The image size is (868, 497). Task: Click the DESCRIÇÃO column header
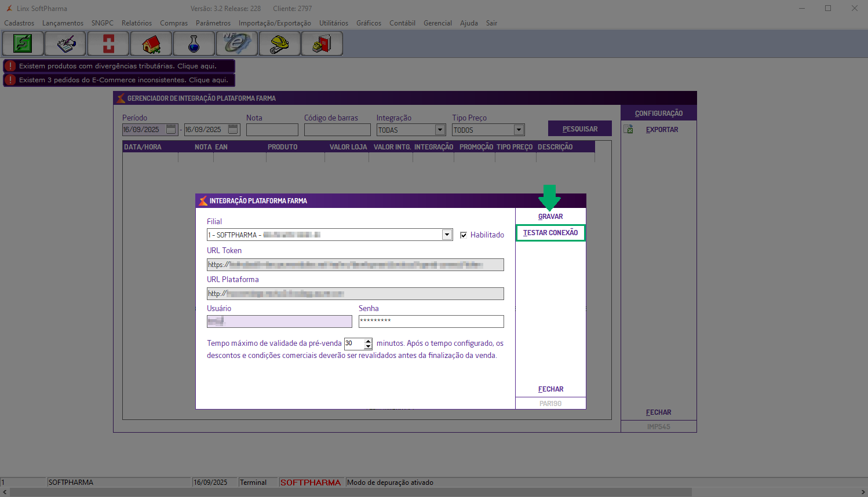click(566, 147)
